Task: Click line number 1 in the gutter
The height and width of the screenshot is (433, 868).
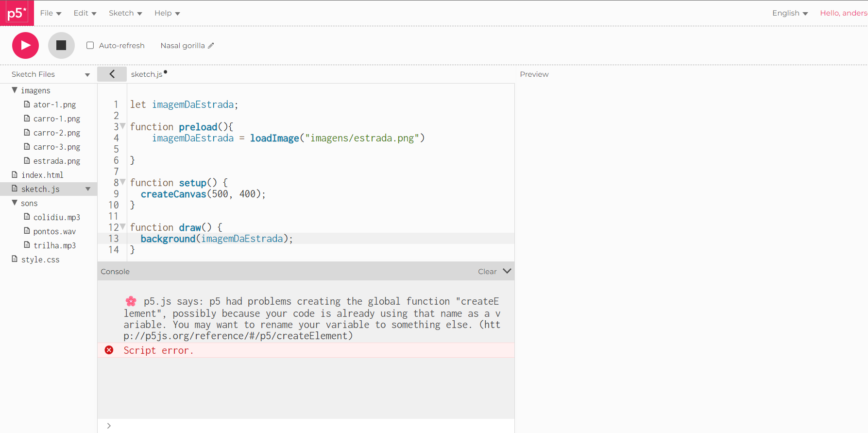Action: coord(116,104)
